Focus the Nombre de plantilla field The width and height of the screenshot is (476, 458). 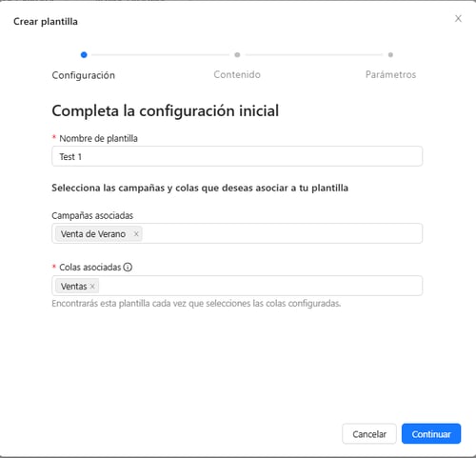(x=237, y=156)
